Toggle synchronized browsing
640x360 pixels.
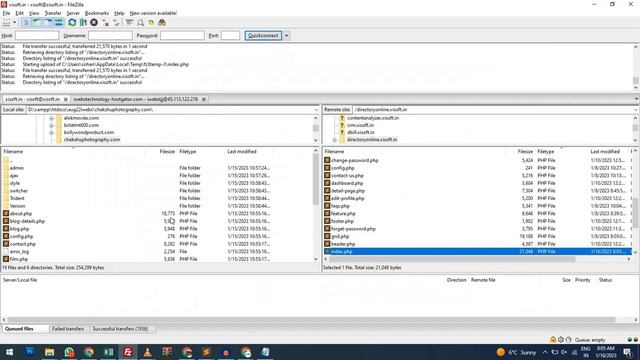point(151,23)
